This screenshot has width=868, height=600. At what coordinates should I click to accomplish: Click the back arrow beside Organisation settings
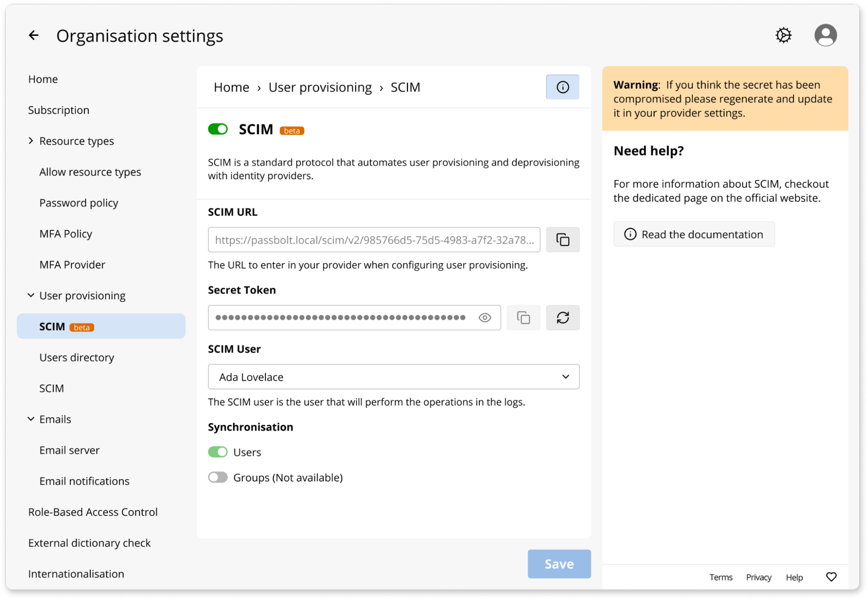(33, 35)
